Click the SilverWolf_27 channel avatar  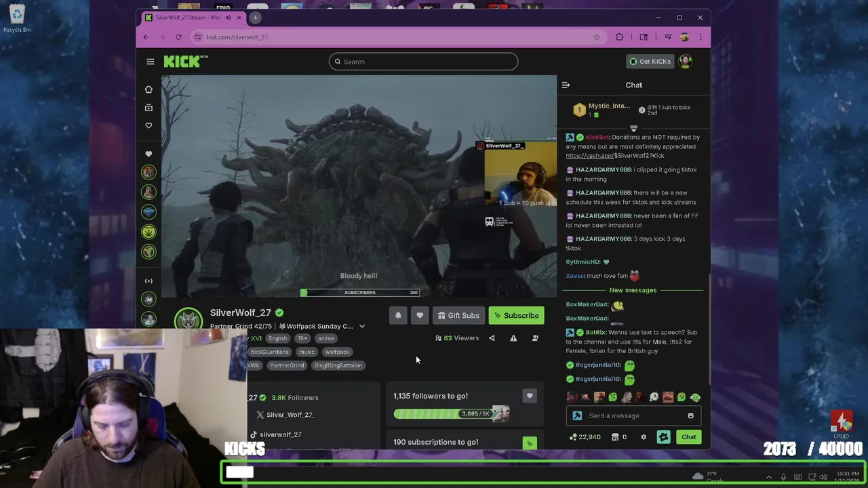click(188, 319)
